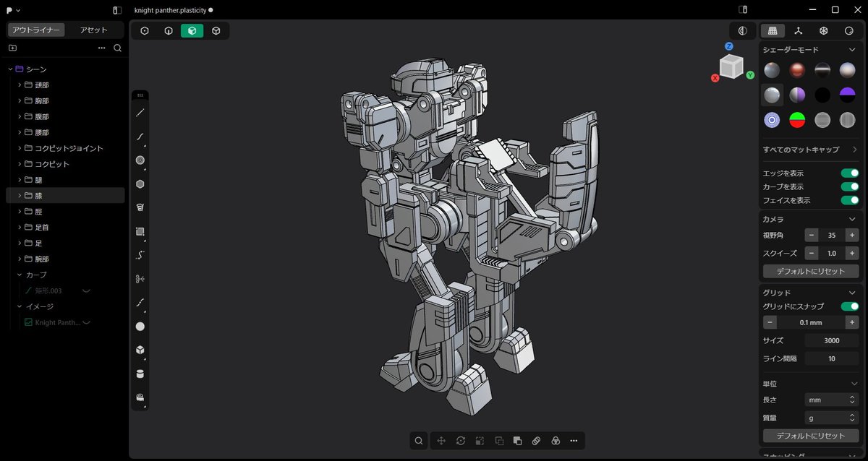This screenshot has width=868, height=461.
Task: Select the Curve tool below the Line tool
Action: (140, 137)
